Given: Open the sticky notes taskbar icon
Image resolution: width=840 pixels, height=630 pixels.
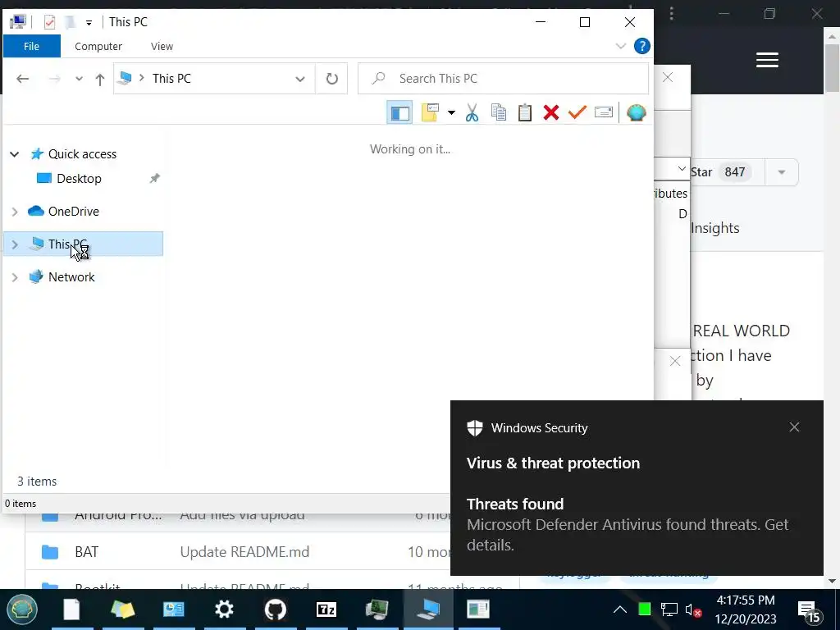Looking at the screenshot, I should [123, 609].
